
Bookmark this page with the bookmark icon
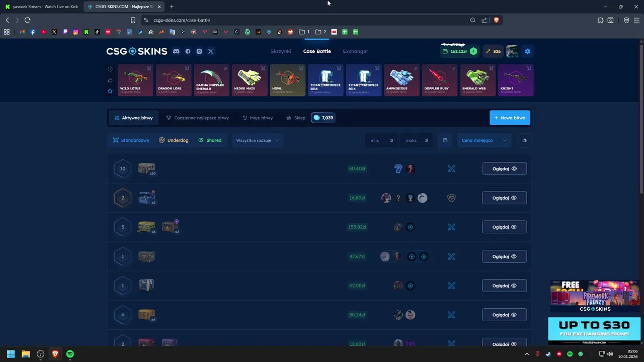coord(133,20)
